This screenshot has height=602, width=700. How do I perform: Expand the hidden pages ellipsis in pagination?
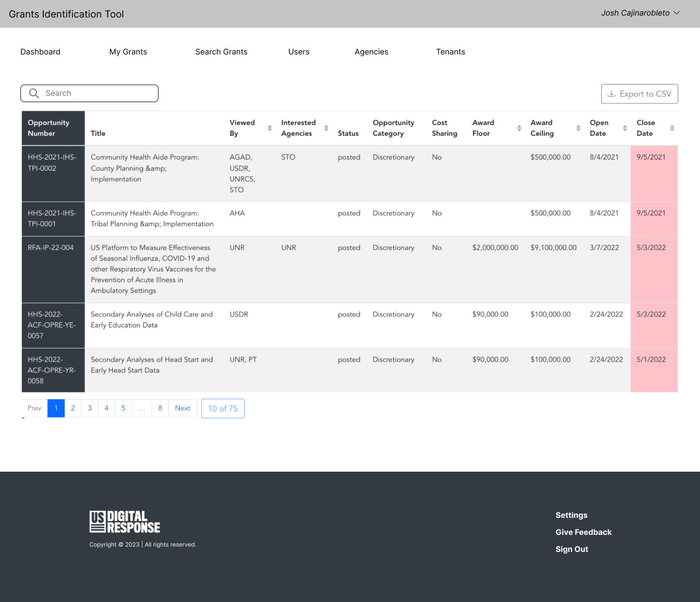pos(141,408)
